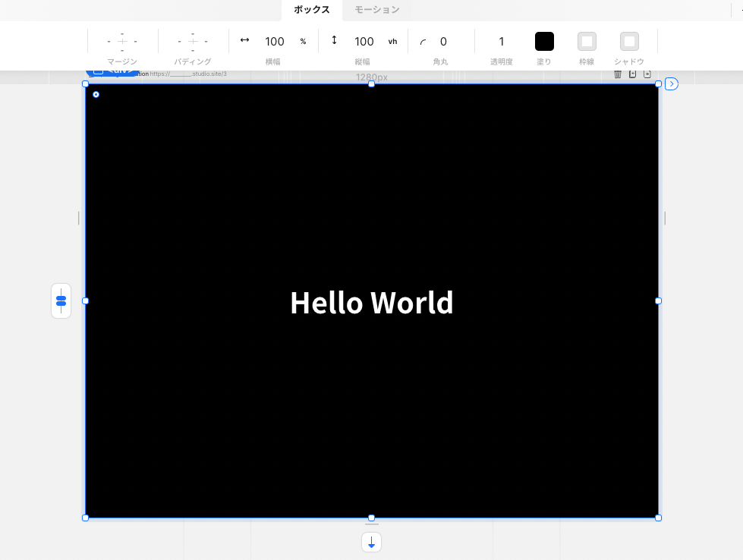The height and width of the screenshot is (560, 743).
Task: Click the corner radius icon
Action: click(x=423, y=42)
